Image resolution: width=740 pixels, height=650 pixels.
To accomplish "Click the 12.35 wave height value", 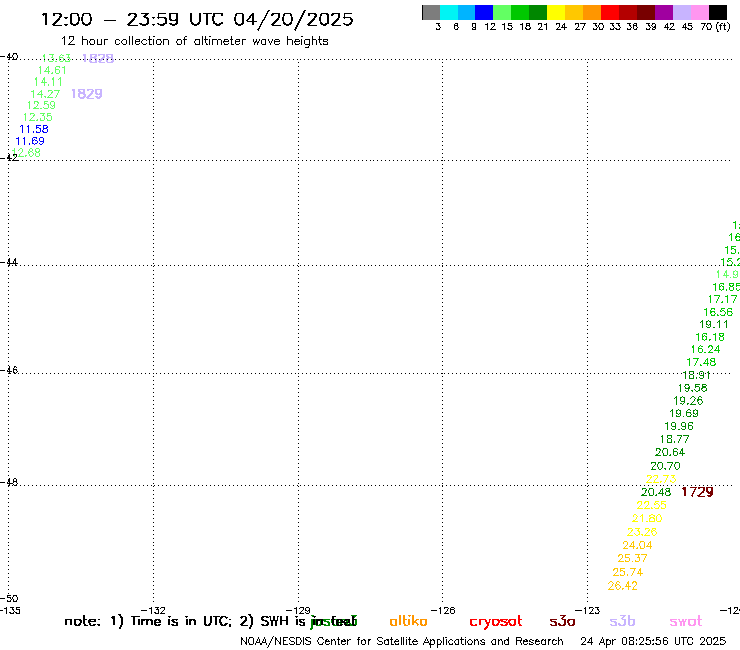I will [38, 117].
